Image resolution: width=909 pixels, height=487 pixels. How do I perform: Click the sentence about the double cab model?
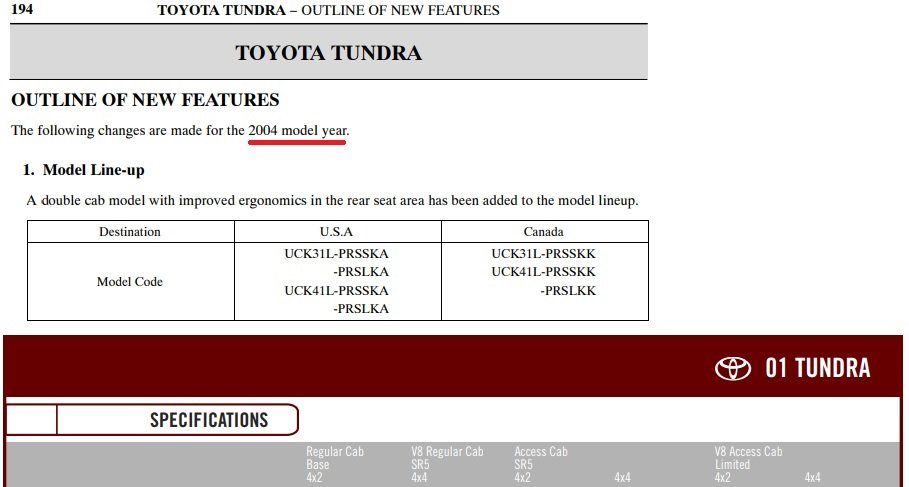coord(332,201)
